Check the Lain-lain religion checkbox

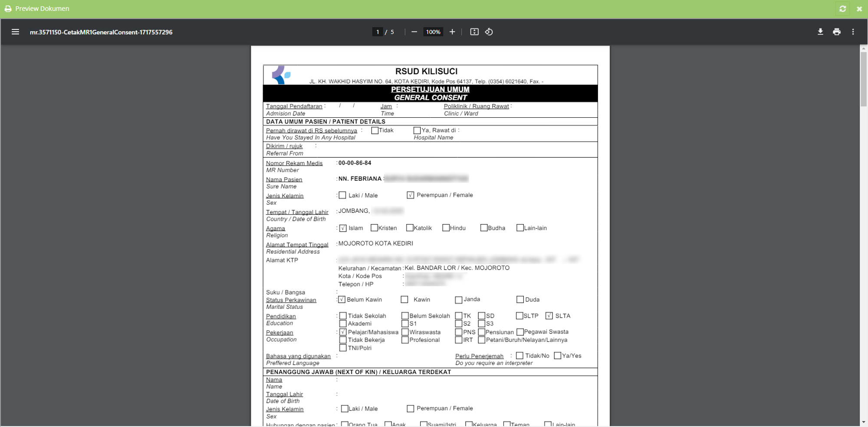click(520, 228)
